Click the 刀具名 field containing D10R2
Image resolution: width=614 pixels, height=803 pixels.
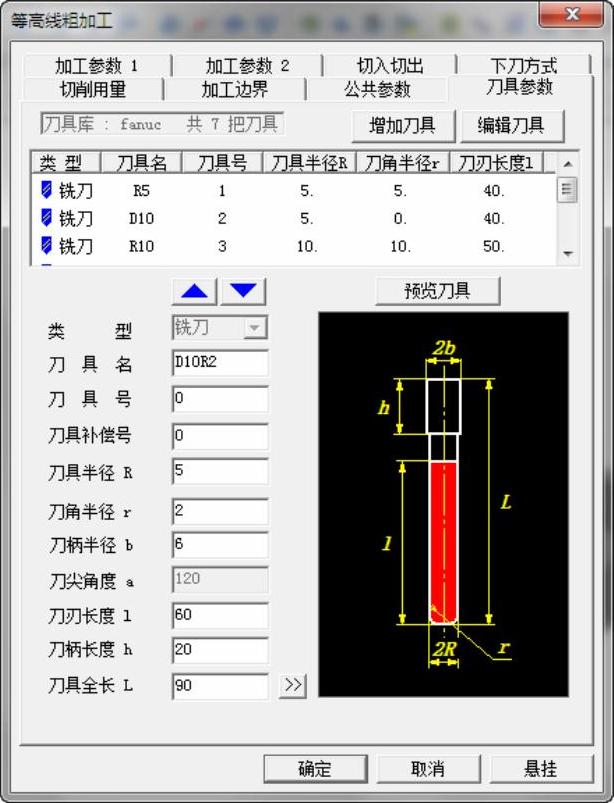pyautogui.click(x=220, y=363)
